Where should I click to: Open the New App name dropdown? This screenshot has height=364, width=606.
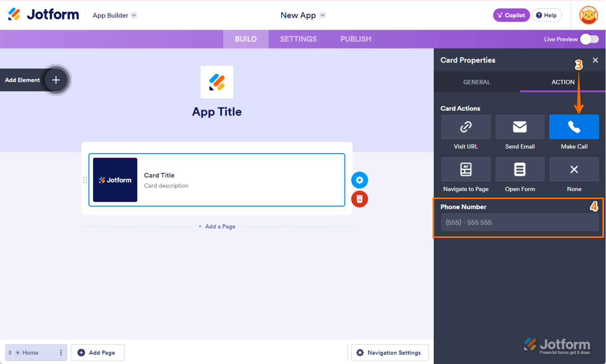[x=322, y=15]
